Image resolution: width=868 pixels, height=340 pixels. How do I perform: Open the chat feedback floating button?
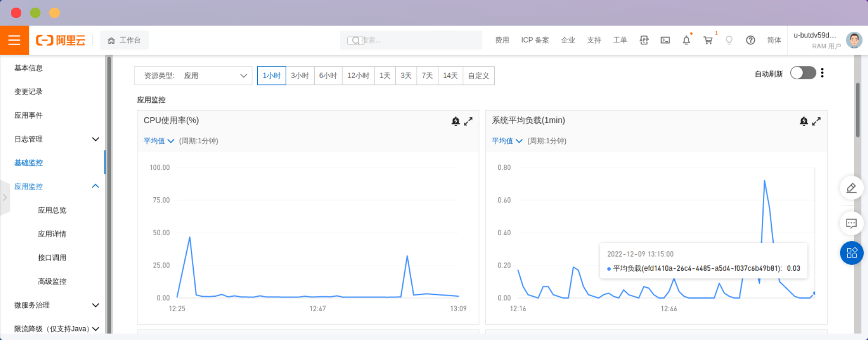851,223
